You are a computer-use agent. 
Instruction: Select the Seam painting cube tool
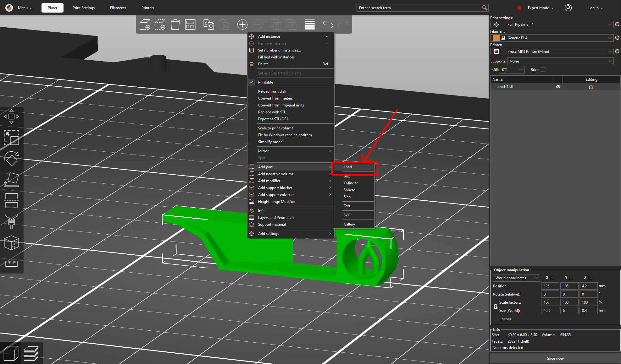click(x=11, y=243)
